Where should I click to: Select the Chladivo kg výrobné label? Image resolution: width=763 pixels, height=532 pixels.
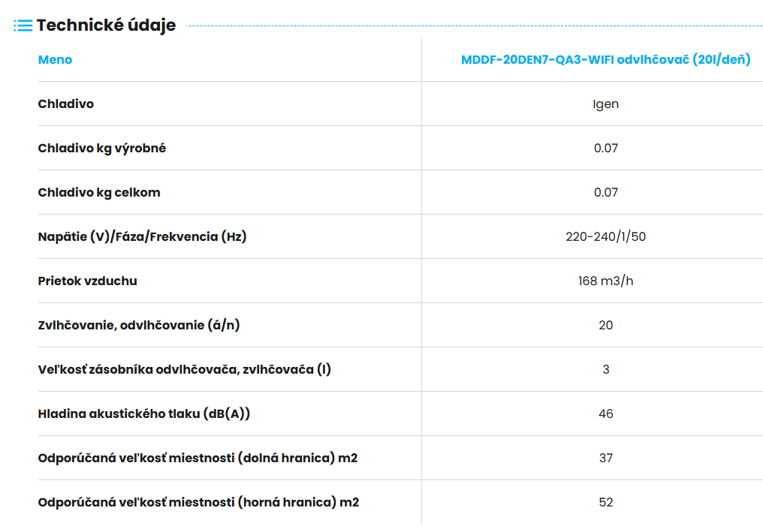pos(102,149)
